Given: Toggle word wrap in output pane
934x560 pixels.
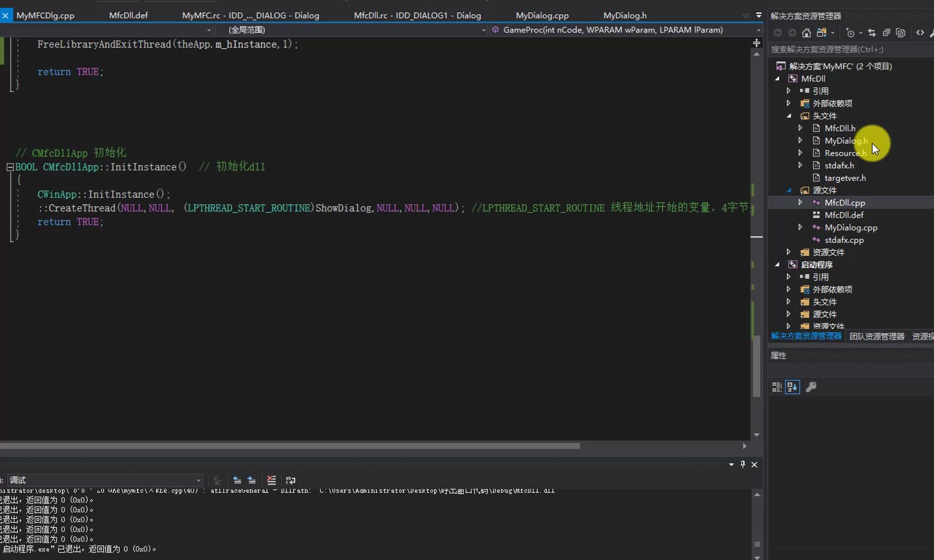Looking at the screenshot, I should (290, 480).
